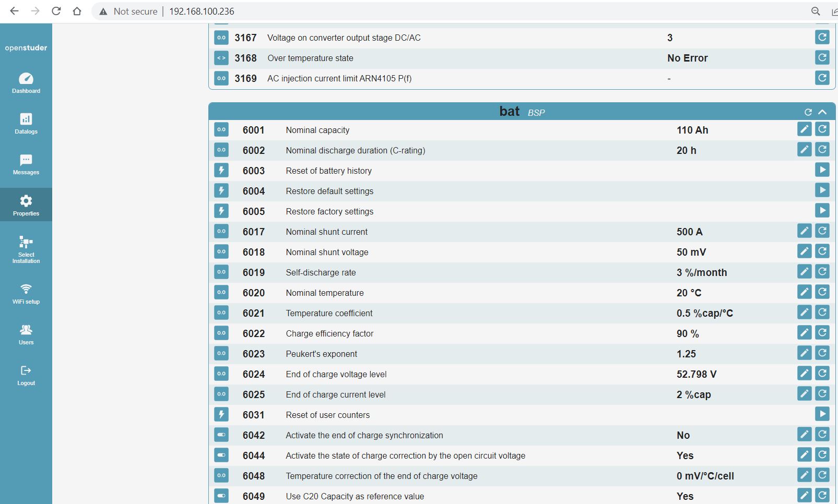Refresh Nominal capacity 6001 value

pyautogui.click(x=822, y=129)
